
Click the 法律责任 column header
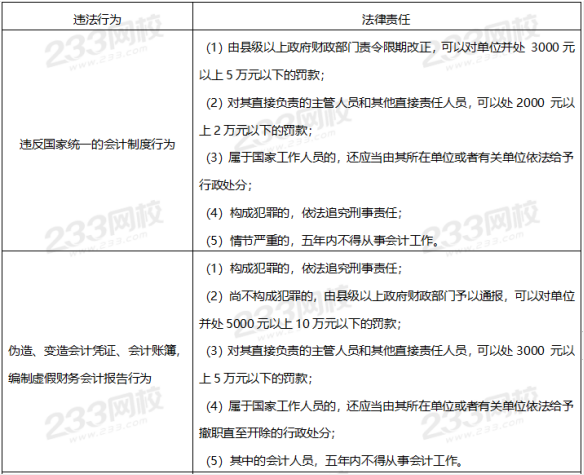(x=386, y=19)
